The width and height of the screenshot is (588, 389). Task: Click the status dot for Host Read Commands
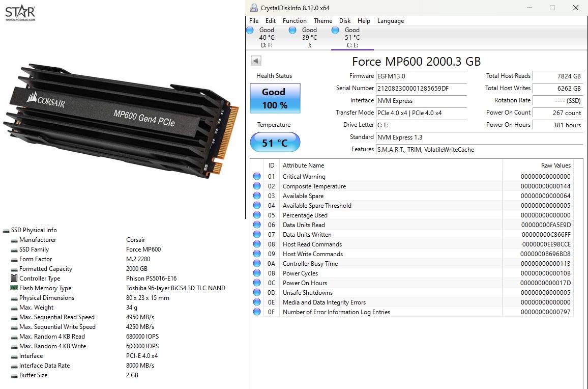click(257, 244)
